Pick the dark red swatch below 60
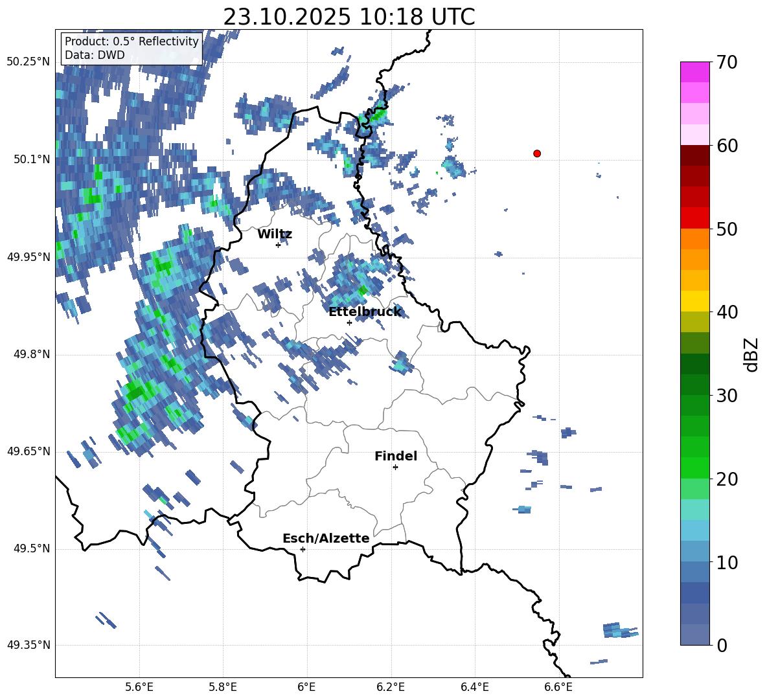Image resolution: width=767 pixels, height=700 pixels. (x=694, y=155)
